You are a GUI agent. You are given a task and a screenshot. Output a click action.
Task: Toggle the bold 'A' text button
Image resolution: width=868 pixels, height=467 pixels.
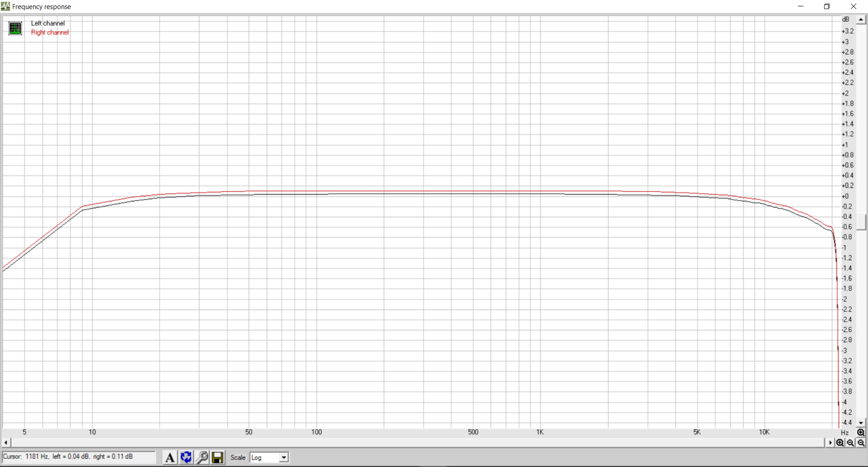[x=170, y=458]
